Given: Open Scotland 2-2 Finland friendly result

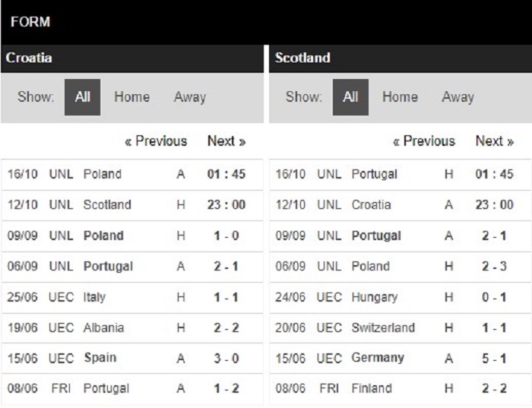Looking at the screenshot, I should (x=401, y=389).
